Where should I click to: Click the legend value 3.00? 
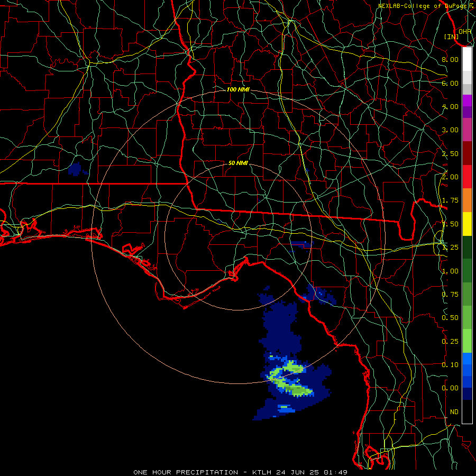(x=450, y=130)
